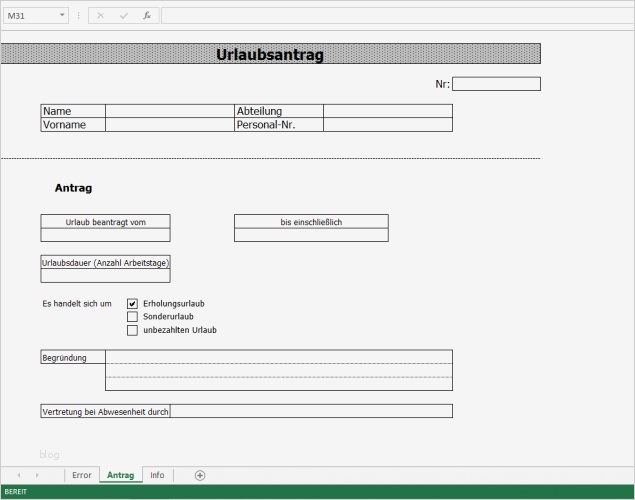Select the empty cell next to Name
This screenshot has height=500, width=635.
(170, 111)
